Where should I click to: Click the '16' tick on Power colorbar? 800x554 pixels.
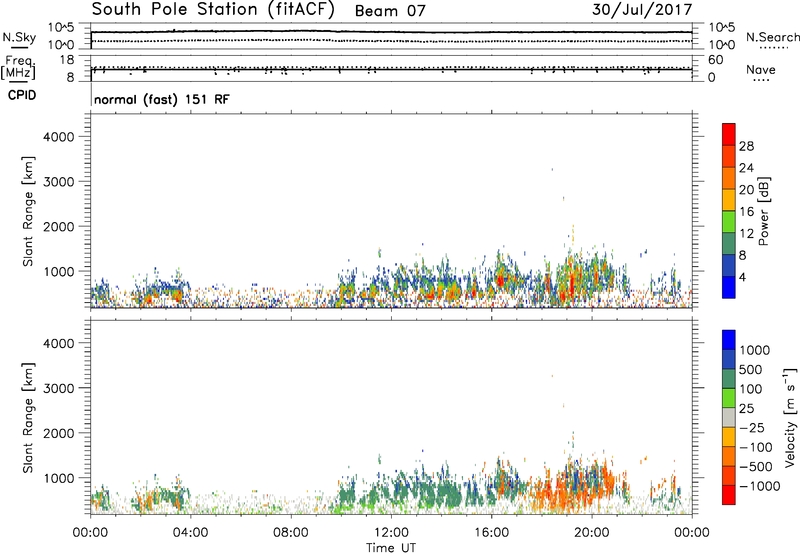pos(746,212)
